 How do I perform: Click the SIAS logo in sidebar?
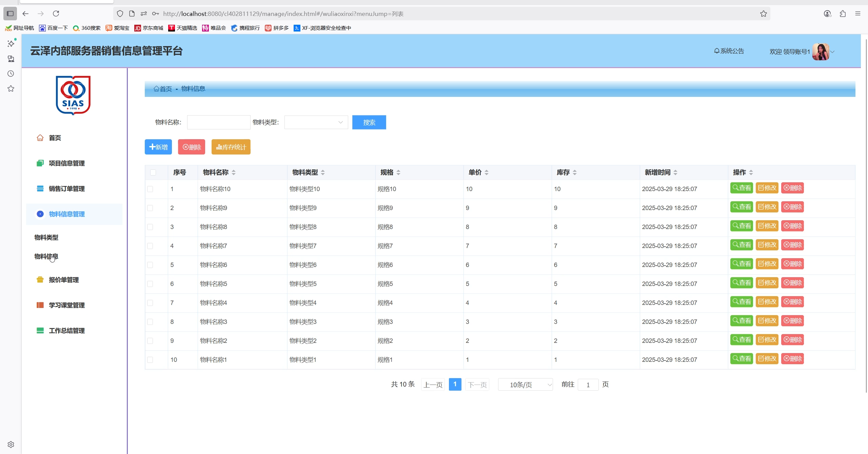pyautogui.click(x=73, y=95)
